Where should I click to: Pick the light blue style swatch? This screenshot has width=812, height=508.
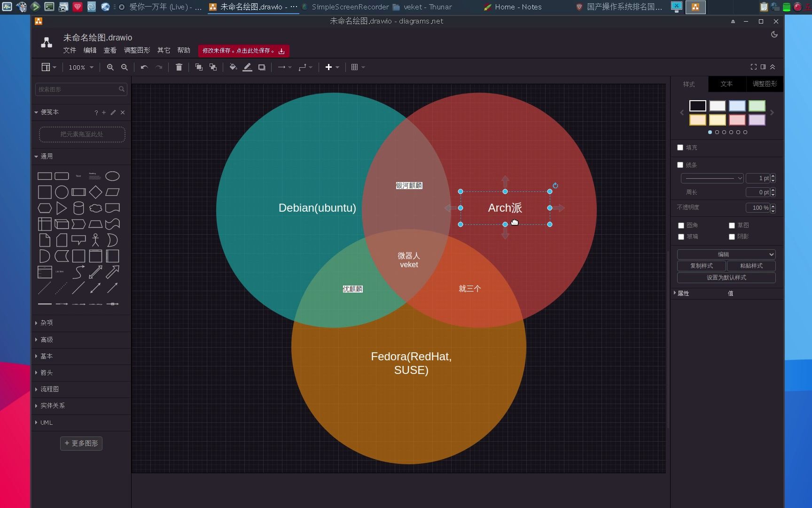tap(737, 106)
